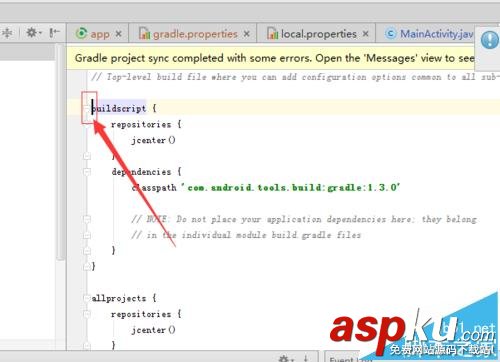The image size is (500, 362).
Task: Click the fold marker on the 'in the individual module' comment line
Action: pos(87,235)
